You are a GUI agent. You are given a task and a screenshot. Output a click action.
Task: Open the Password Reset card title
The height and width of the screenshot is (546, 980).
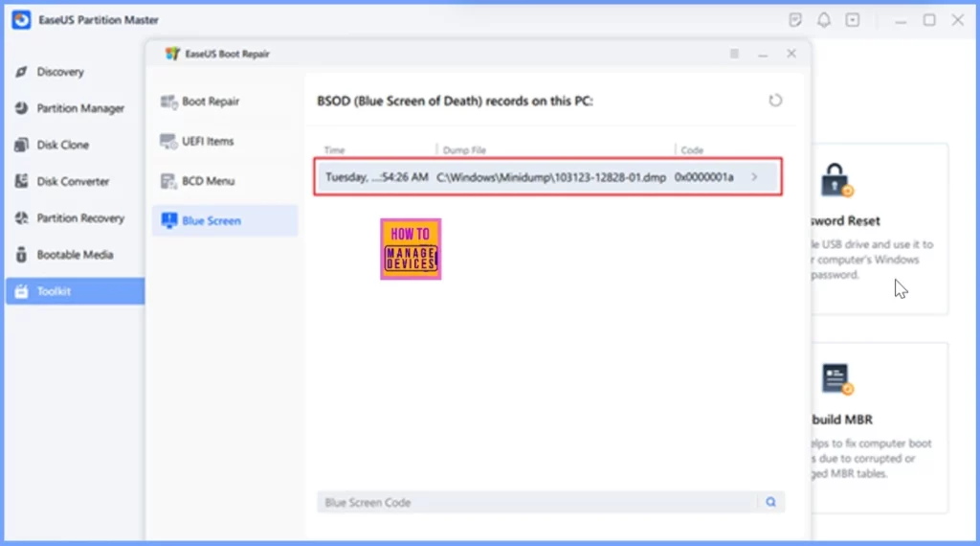click(x=845, y=220)
